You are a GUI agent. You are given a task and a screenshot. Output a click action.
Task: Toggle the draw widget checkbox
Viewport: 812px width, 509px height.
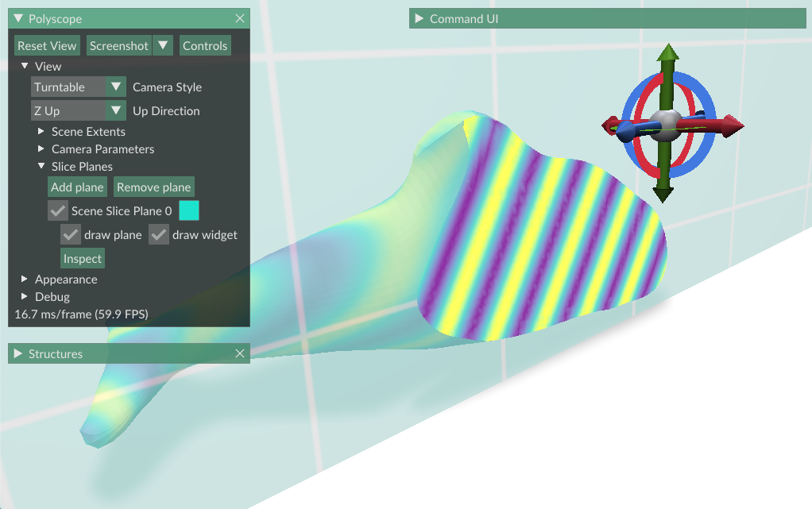tap(158, 234)
